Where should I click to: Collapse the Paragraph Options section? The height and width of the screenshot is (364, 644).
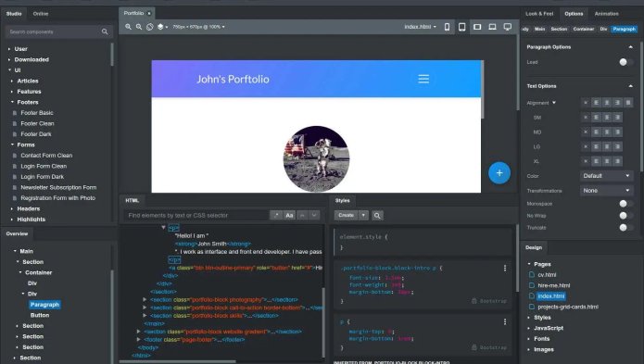coord(630,47)
